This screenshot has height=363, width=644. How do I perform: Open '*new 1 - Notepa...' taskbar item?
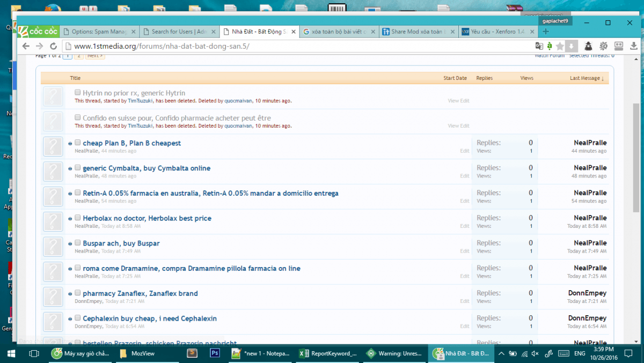(x=261, y=353)
